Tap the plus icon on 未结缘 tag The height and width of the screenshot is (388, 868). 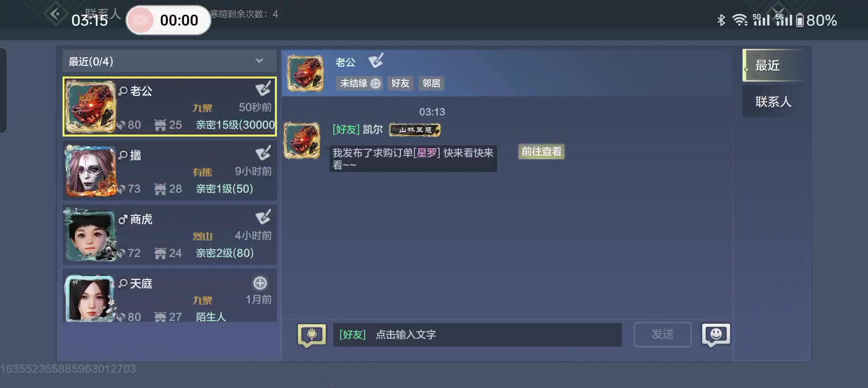click(375, 83)
